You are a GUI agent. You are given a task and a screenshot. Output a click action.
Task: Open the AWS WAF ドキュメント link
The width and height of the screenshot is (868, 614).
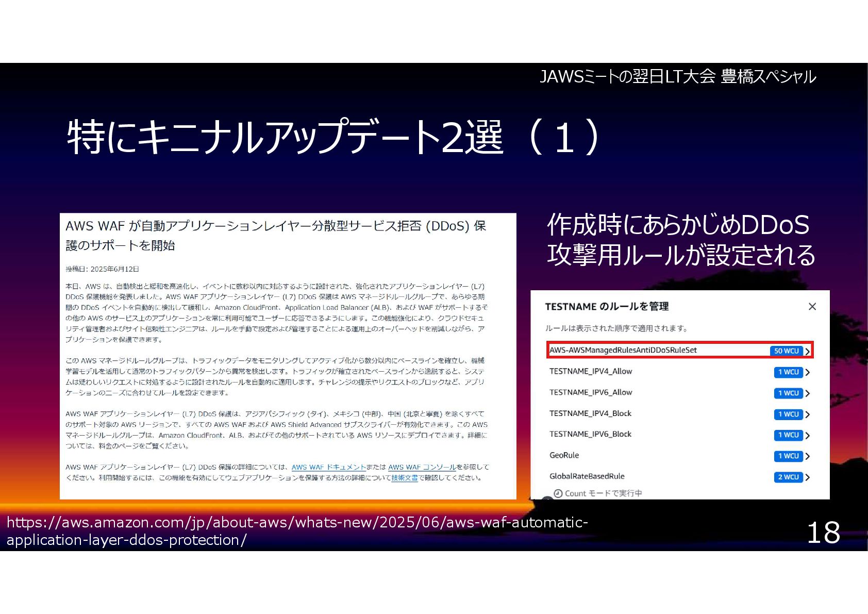(x=328, y=467)
